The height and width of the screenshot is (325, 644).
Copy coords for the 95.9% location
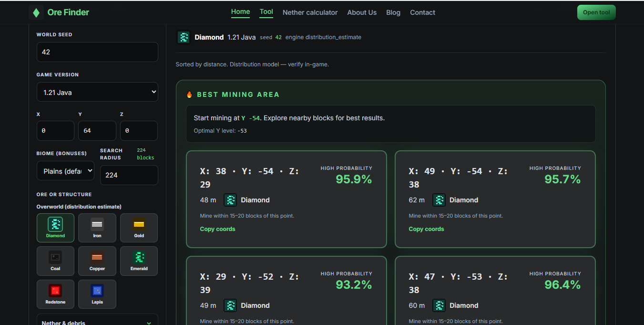pyautogui.click(x=218, y=229)
